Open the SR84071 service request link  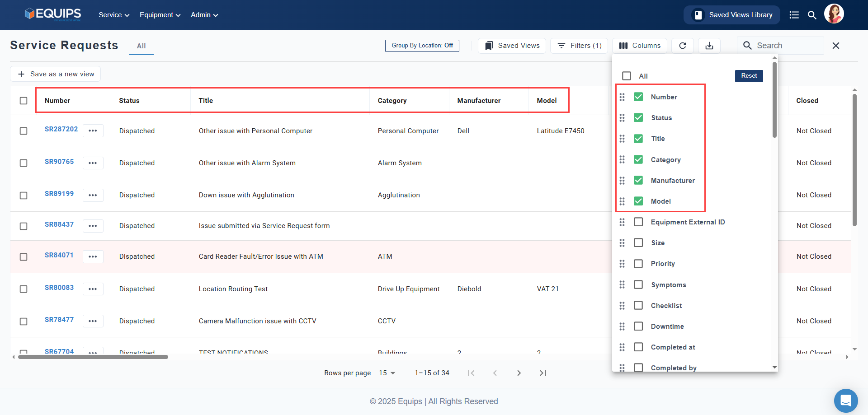pyautogui.click(x=59, y=255)
